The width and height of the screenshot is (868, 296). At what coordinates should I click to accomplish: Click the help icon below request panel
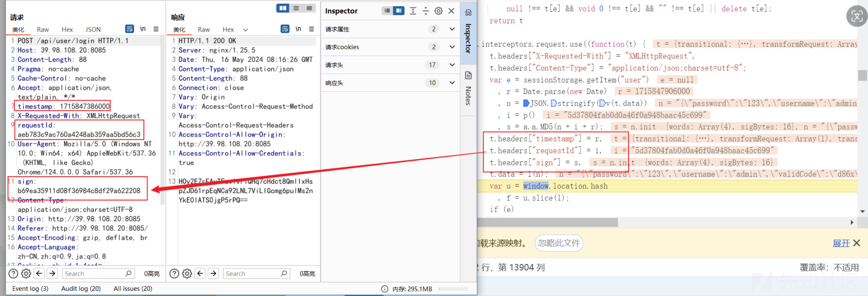click(x=13, y=273)
